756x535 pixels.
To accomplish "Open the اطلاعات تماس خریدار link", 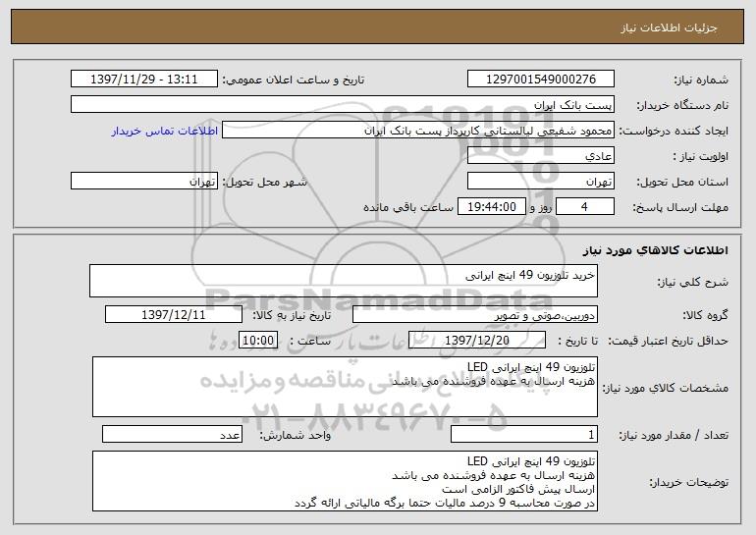I will (164, 131).
